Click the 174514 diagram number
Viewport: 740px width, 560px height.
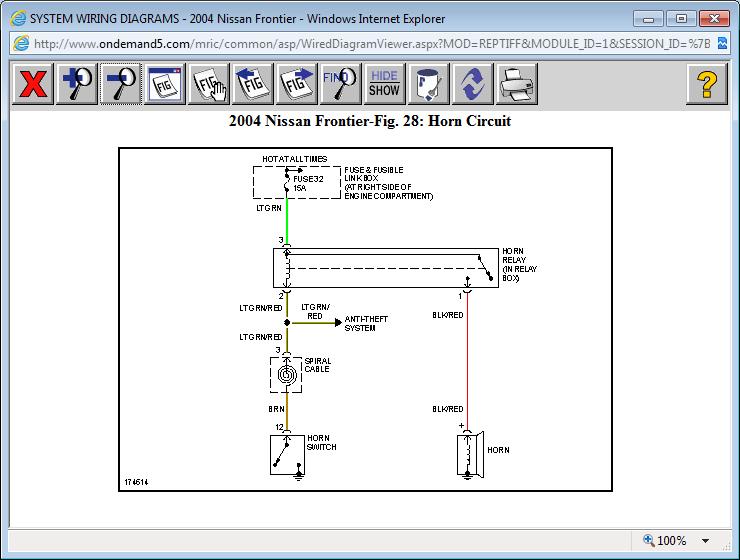[136, 482]
